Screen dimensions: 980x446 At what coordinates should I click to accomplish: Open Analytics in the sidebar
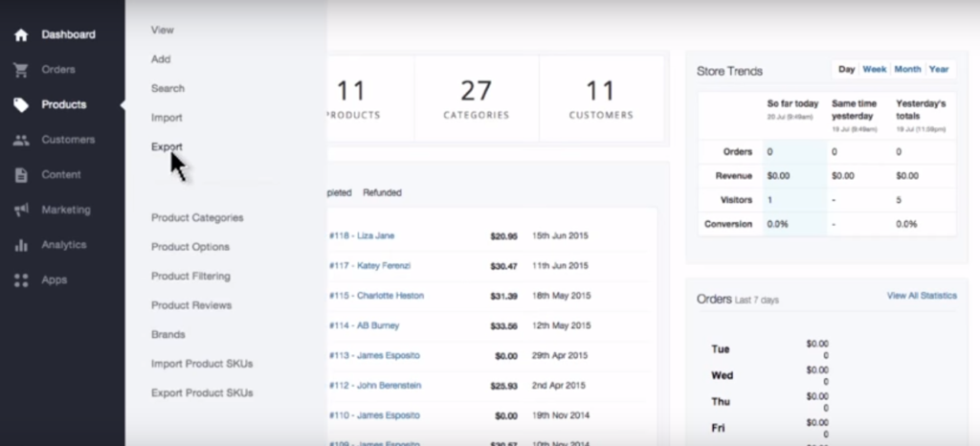(x=62, y=245)
